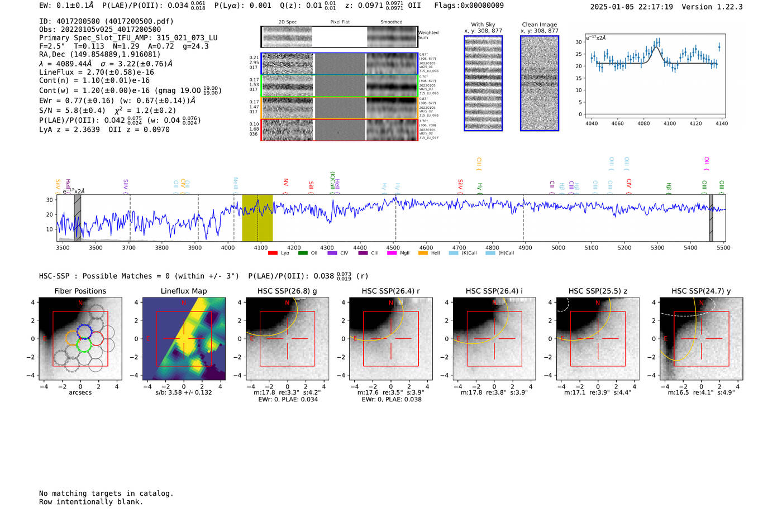Click the orange HeII legend swatch
Viewport: 782px width, 532px height.
click(x=423, y=253)
